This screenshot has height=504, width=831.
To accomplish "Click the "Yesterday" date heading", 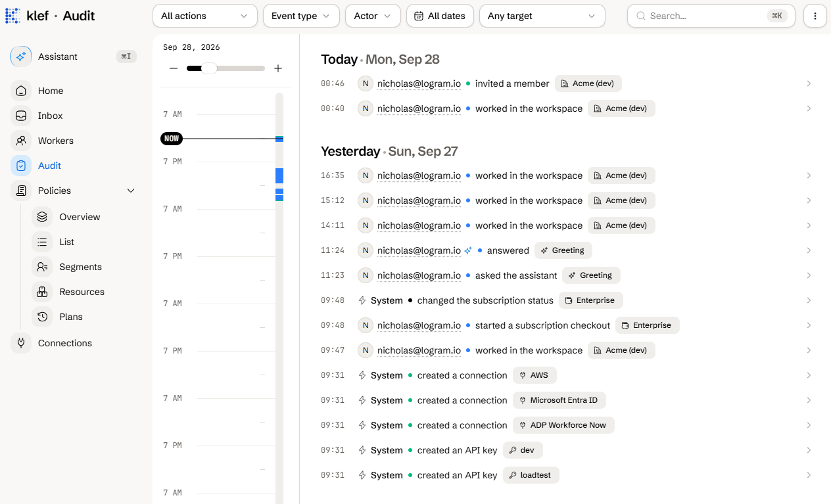I will [x=350, y=151].
